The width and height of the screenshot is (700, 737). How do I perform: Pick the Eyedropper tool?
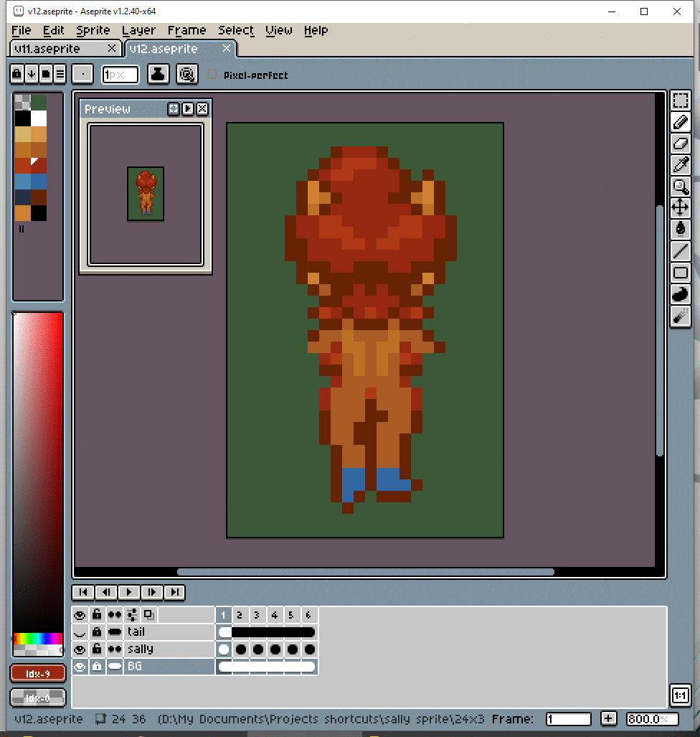680,165
